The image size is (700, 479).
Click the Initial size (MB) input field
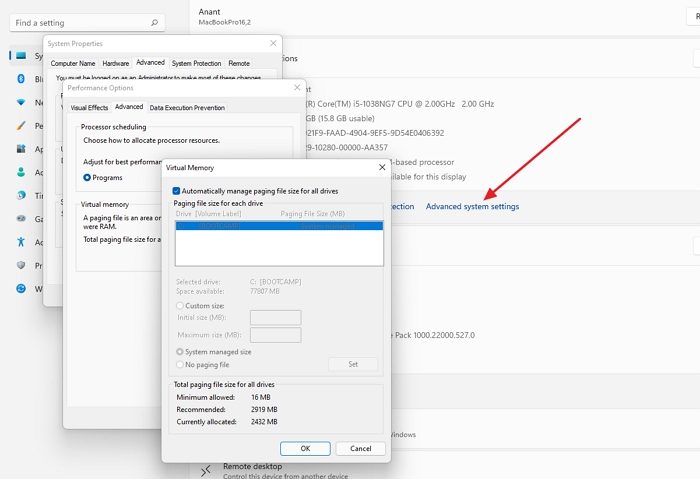275,318
